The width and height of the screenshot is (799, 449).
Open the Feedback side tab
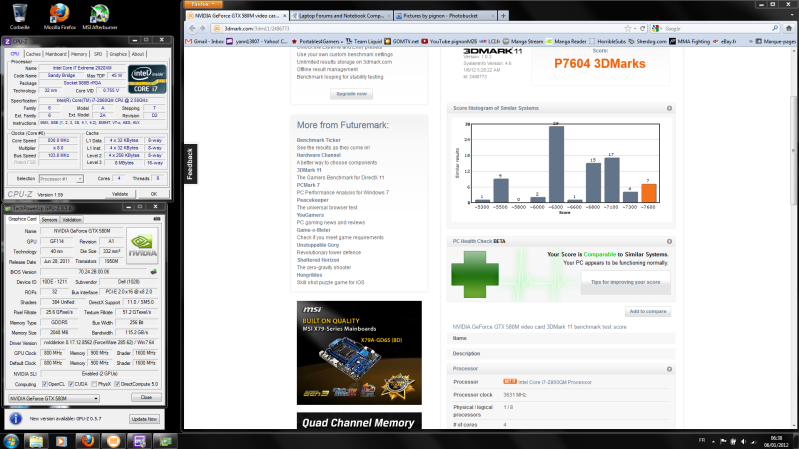190,164
